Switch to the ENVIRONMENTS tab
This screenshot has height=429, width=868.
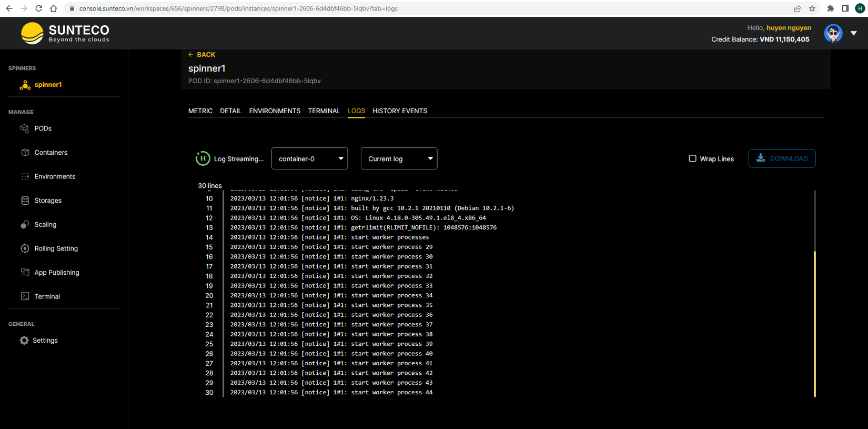[x=275, y=111]
